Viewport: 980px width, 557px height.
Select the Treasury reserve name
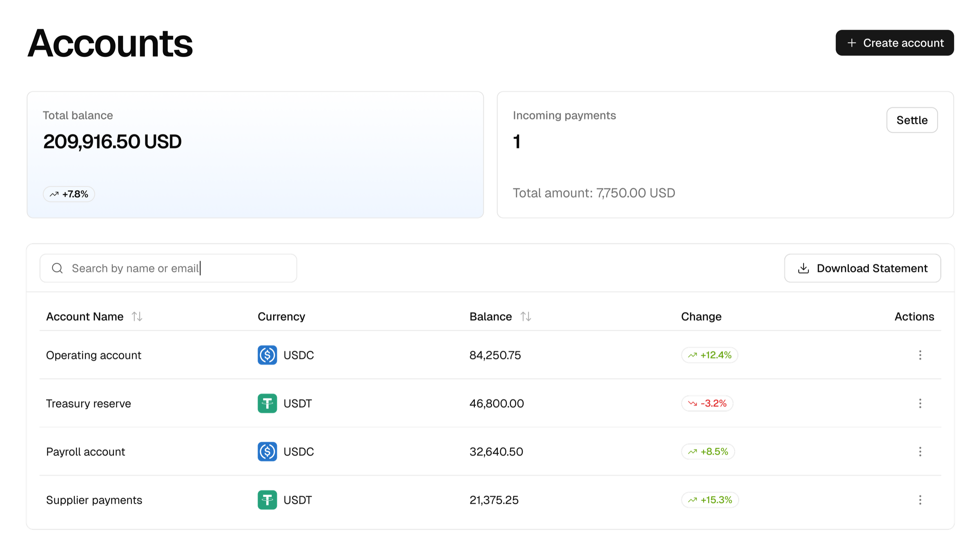89,403
